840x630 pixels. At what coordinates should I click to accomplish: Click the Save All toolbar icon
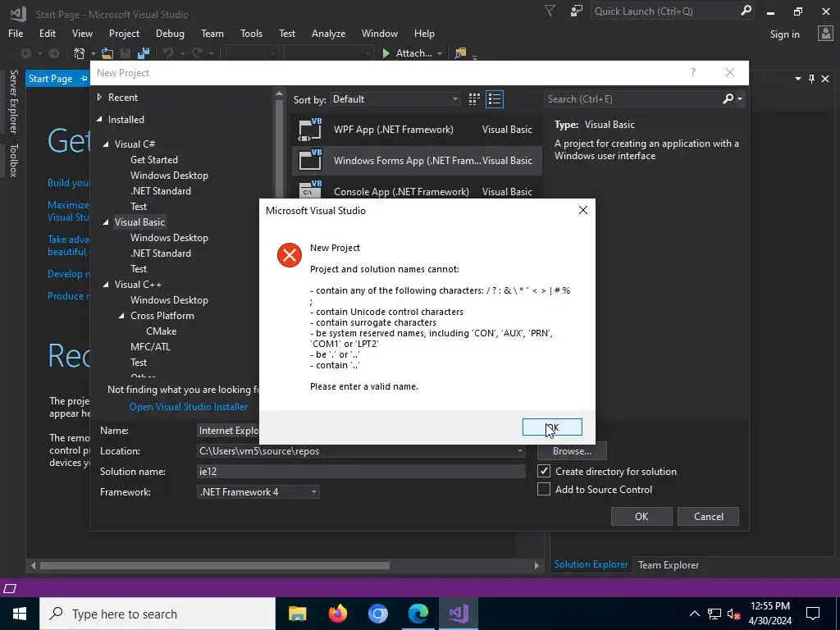143,53
